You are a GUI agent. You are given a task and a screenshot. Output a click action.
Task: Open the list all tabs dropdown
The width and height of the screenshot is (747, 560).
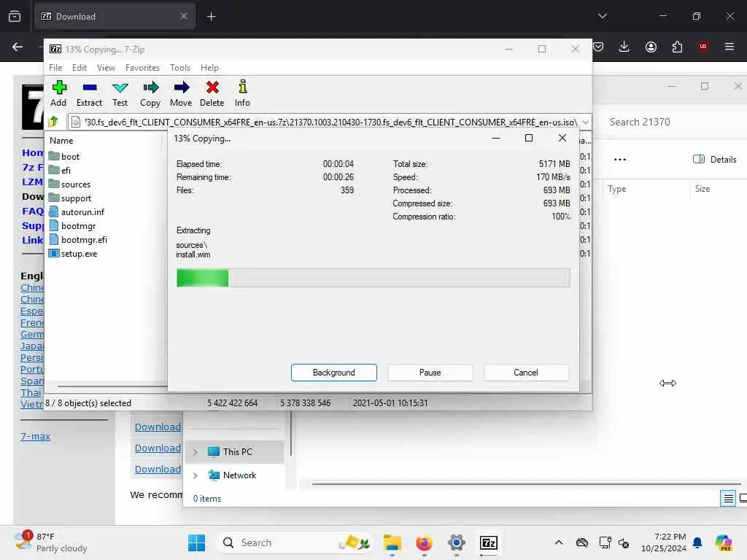coord(603,16)
